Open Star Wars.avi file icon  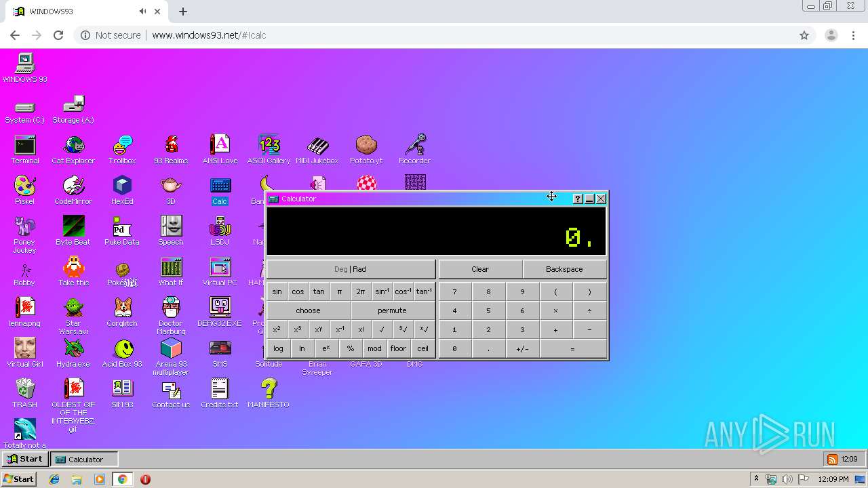pos(73,316)
